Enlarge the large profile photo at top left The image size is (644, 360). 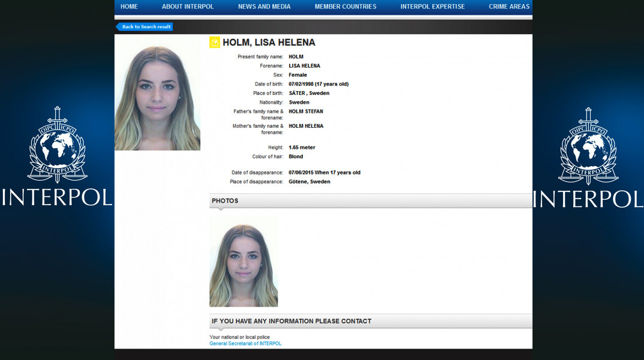pos(158,92)
